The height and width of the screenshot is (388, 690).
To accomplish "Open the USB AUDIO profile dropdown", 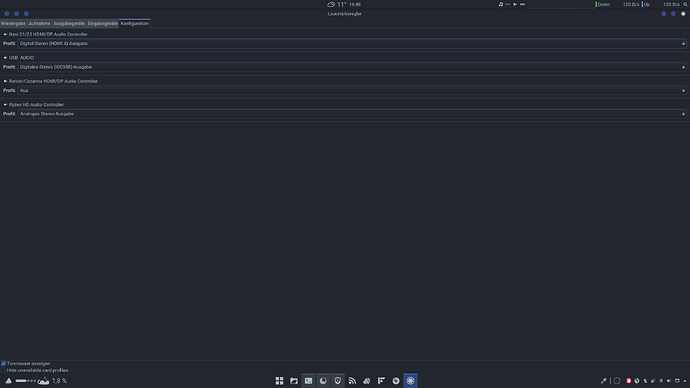I will pyautogui.click(x=352, y=67).
